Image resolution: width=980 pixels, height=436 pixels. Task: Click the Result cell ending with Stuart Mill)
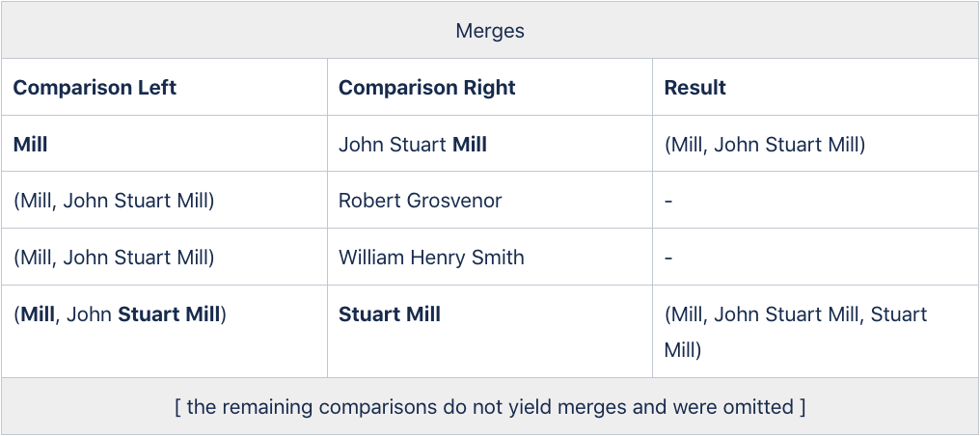pyautogui.click(x=796, y=331)
